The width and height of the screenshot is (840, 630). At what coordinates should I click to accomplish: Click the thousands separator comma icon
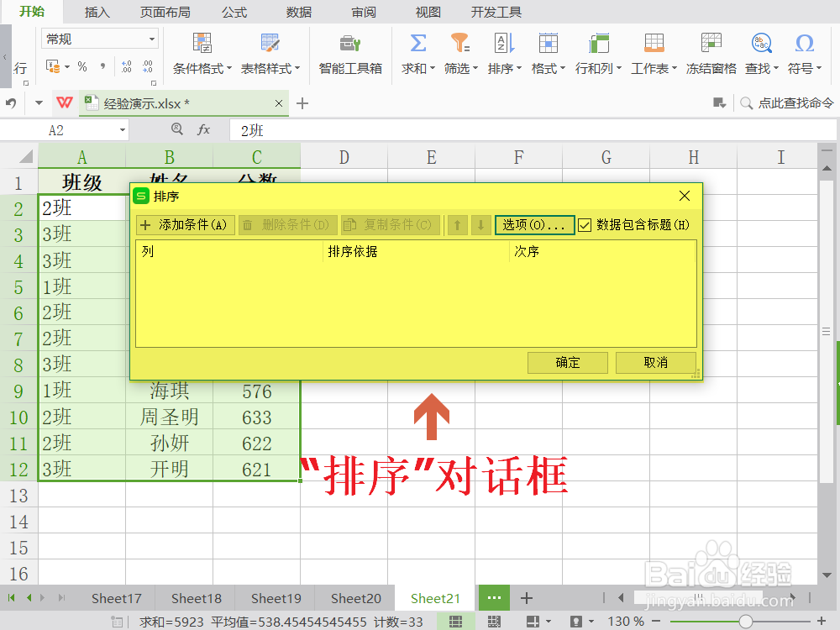point(102,66)
